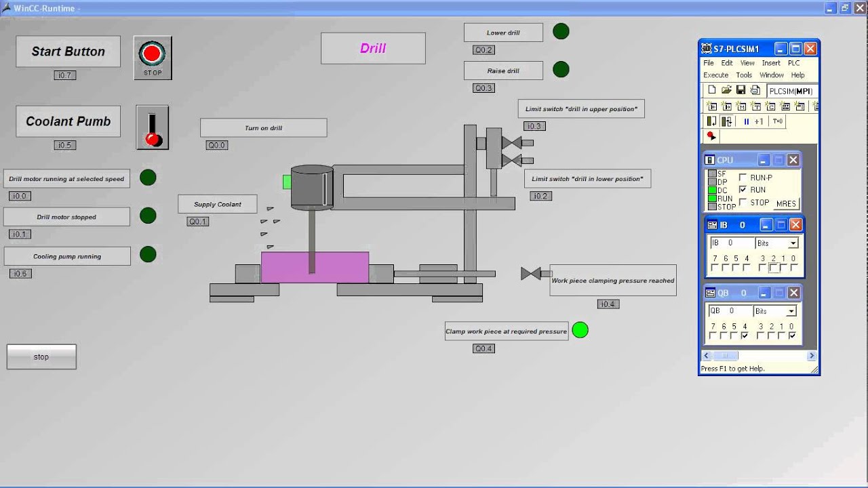Open the Bits format dropdown in IB window

pos(793,243)
